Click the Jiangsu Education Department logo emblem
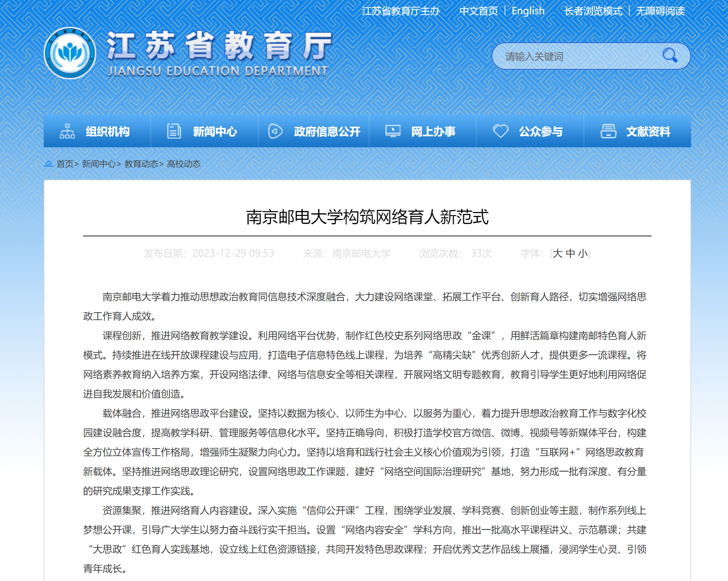This screenshot has height=581, width=728. click(70, 53)
